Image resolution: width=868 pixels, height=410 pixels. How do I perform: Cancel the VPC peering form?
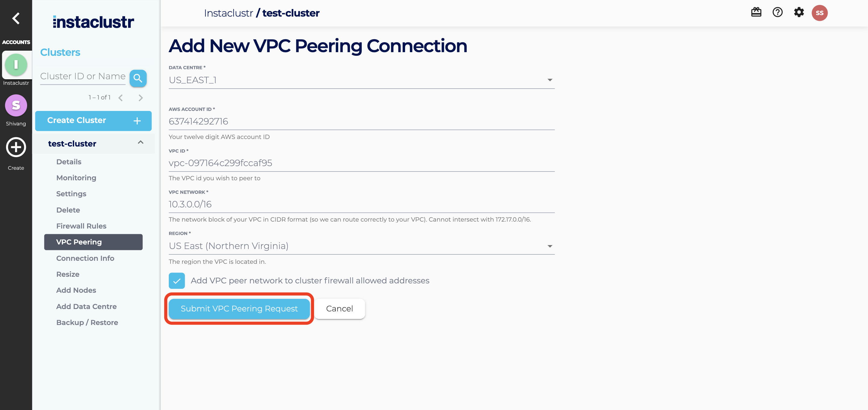339,308
